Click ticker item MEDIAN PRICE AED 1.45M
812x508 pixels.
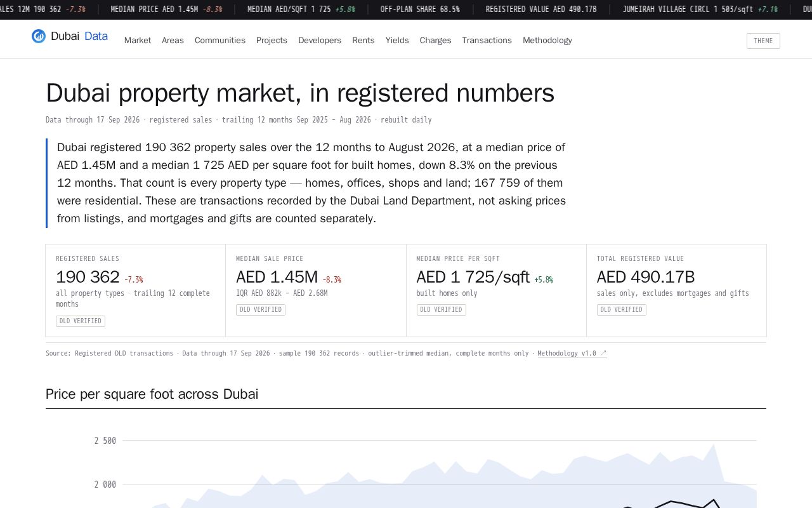pyautogui.click(x=166, y=10)
